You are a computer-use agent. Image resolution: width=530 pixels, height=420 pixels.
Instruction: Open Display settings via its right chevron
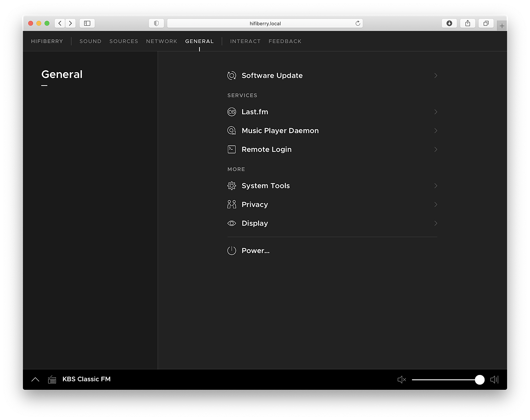click(436, 223)
